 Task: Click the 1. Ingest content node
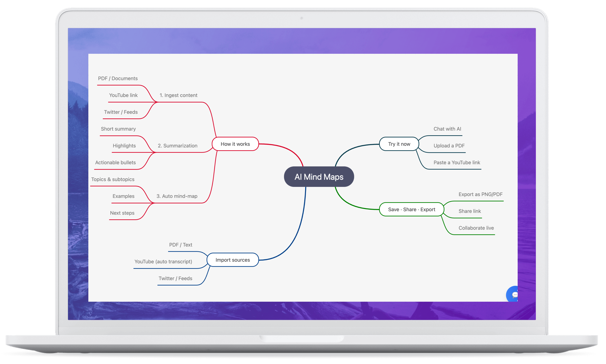tap(179, 95)
